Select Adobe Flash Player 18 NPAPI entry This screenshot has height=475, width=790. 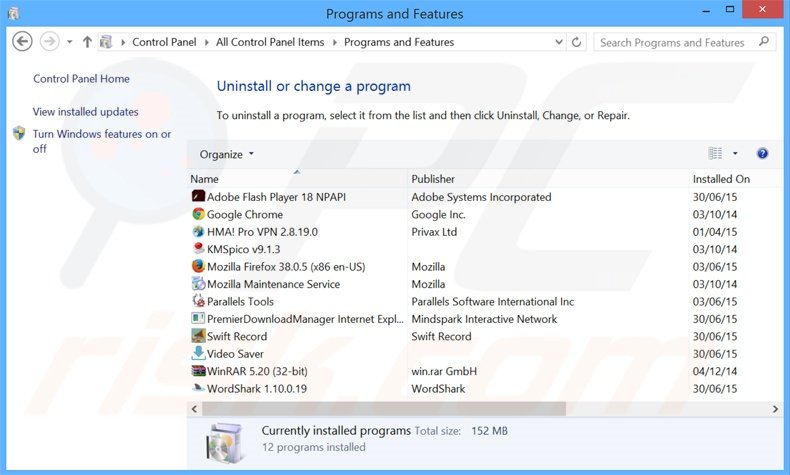point(276,197)
